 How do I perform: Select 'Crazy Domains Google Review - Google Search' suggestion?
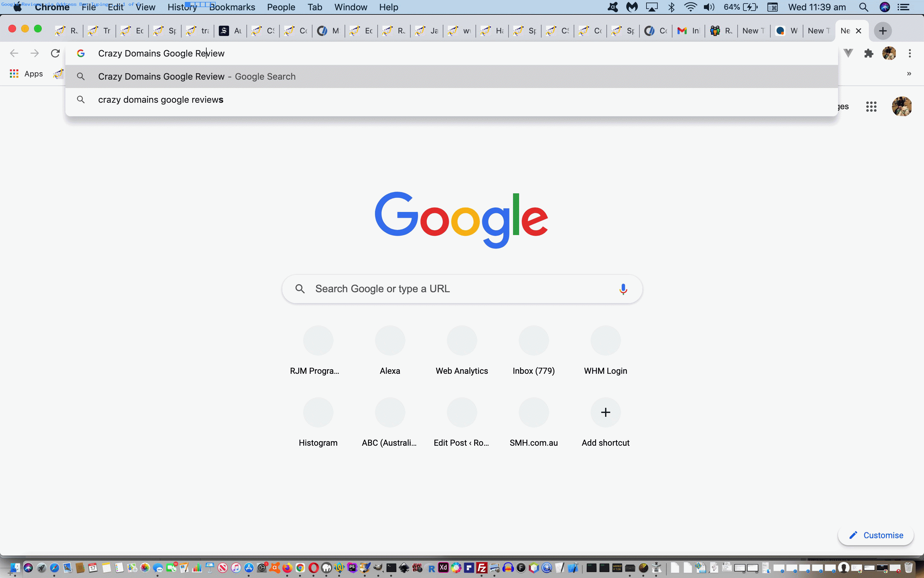click(452, 76)
